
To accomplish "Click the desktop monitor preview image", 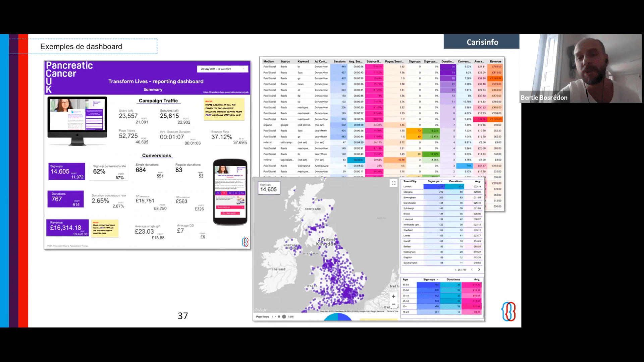I will (x=77, y=121).
